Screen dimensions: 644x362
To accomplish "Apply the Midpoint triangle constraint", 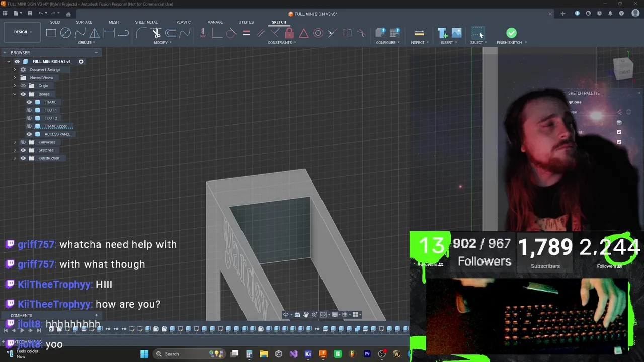I will 304,33.
